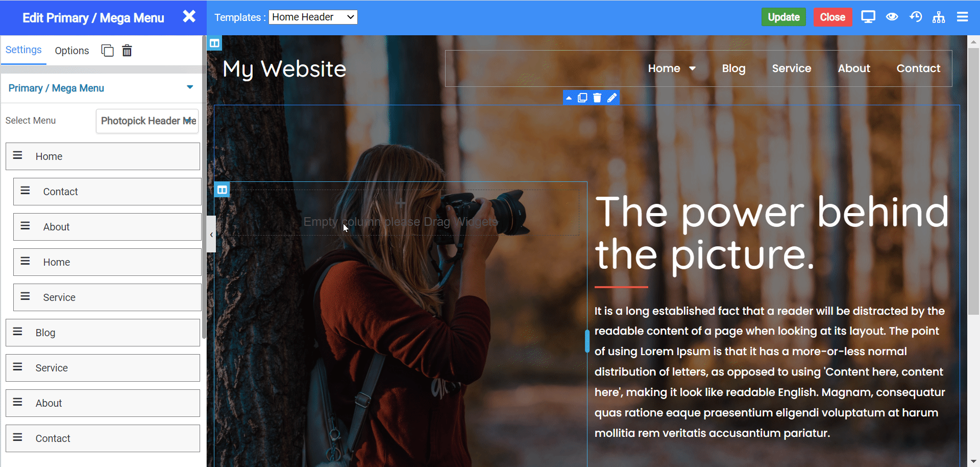Open responsive desktop view icon
This screenshot has height=467, width=980.
[868, 17]
